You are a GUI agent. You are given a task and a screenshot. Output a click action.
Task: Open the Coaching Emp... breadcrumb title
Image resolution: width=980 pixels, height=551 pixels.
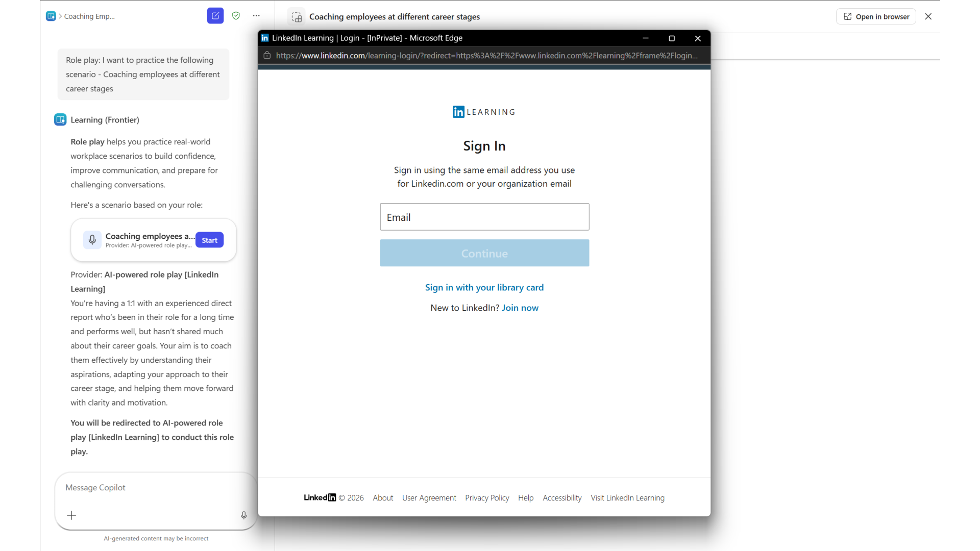[x=89, y=16]
